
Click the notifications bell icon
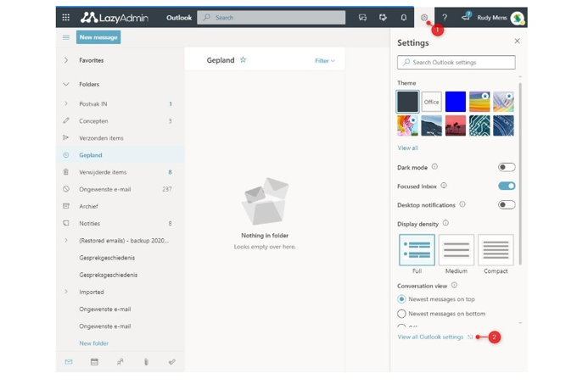[x=403, y=17]
